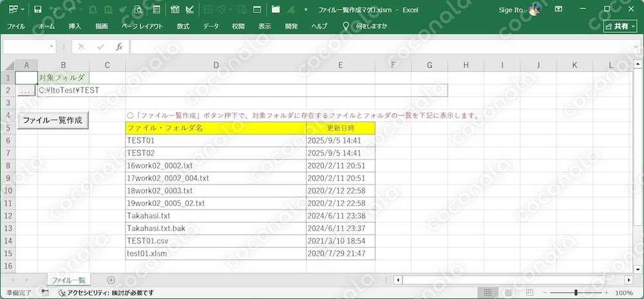Select cell containing Takahasi.txt.bak
Image resolution: width=644 pixels, height=299 pixels.
[216, 228]
